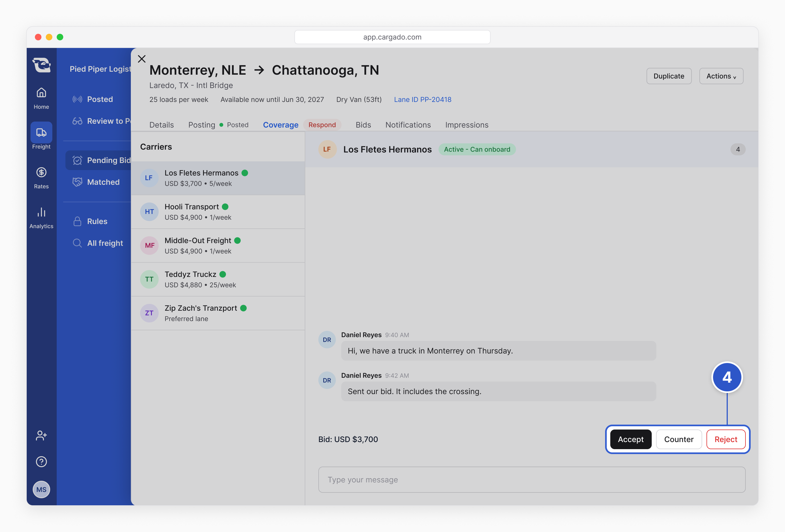Open Review to Post section
The width and height of the screenshot is (785, 532).
[101, 121]
